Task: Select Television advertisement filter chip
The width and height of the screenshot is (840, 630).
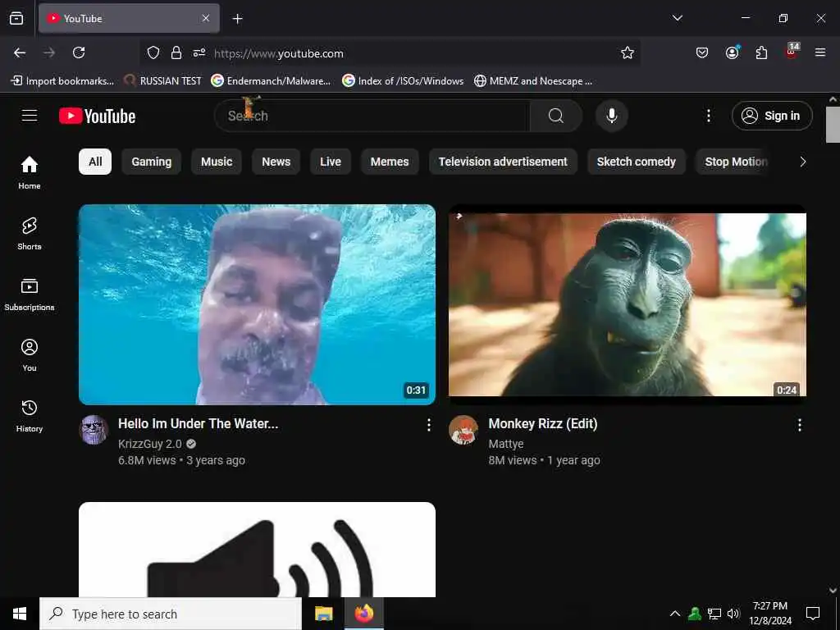Action: tap(503, 162)
